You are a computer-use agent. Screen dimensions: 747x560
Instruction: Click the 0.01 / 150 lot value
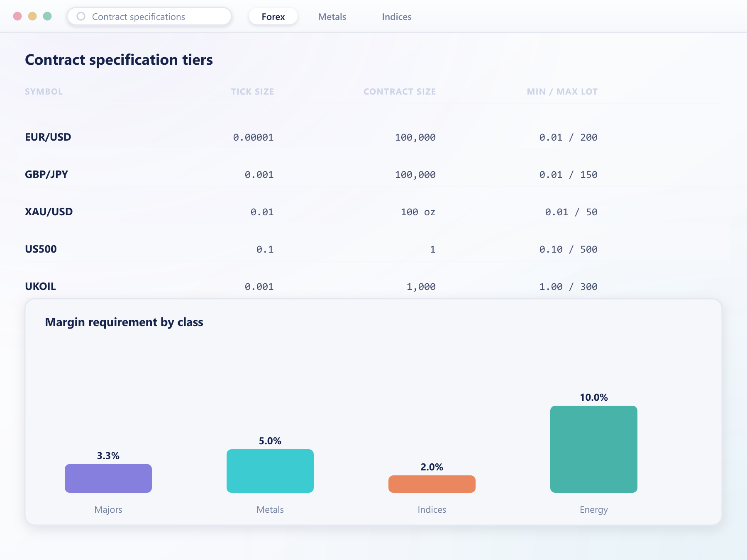coord(568,175)
